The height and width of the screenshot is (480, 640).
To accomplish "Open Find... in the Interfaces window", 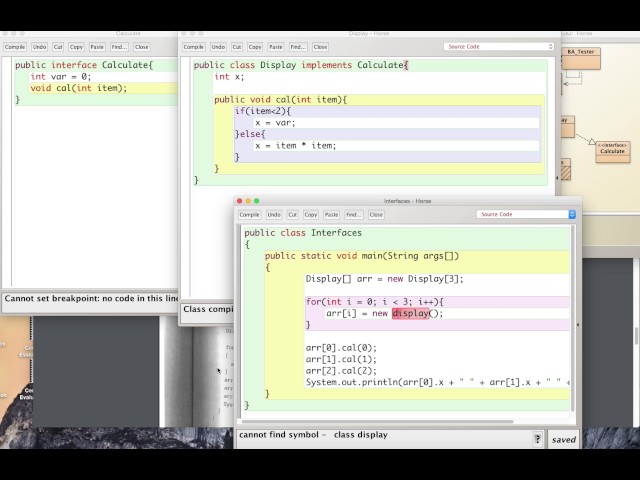I will coord(353,215).
